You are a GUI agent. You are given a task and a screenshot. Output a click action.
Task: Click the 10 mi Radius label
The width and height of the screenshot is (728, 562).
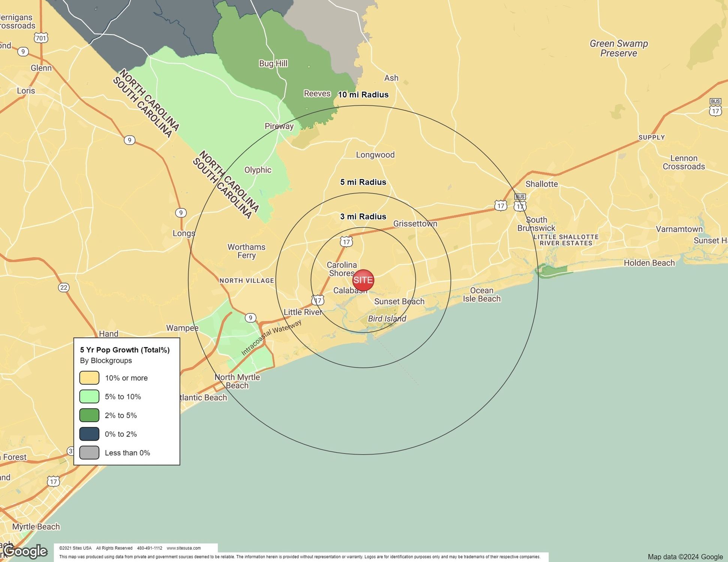pos(363,95)
